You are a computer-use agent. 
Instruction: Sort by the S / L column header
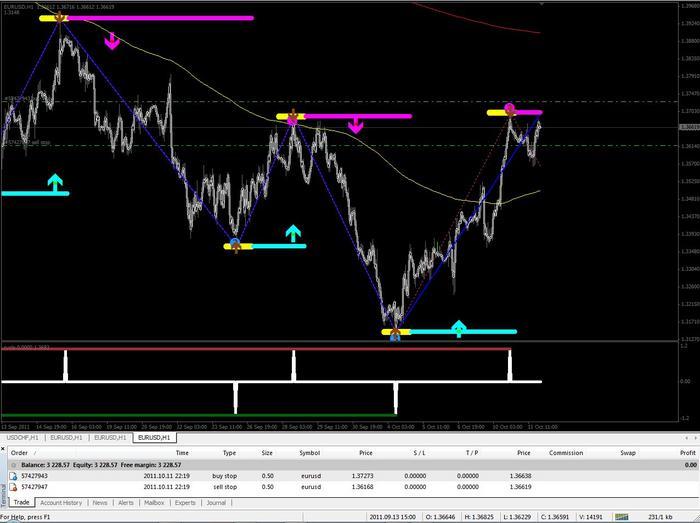tap(419, 453)
